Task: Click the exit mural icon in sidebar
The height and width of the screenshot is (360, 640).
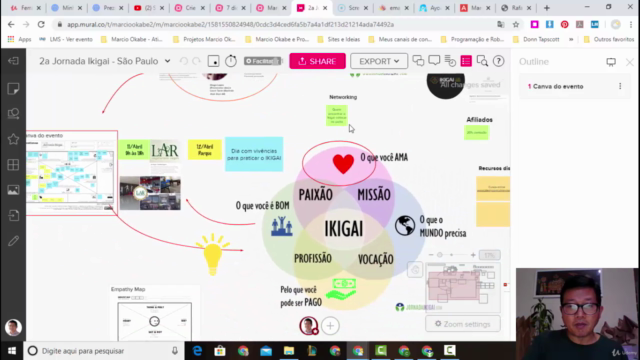Action: click(x=13, y=61)
